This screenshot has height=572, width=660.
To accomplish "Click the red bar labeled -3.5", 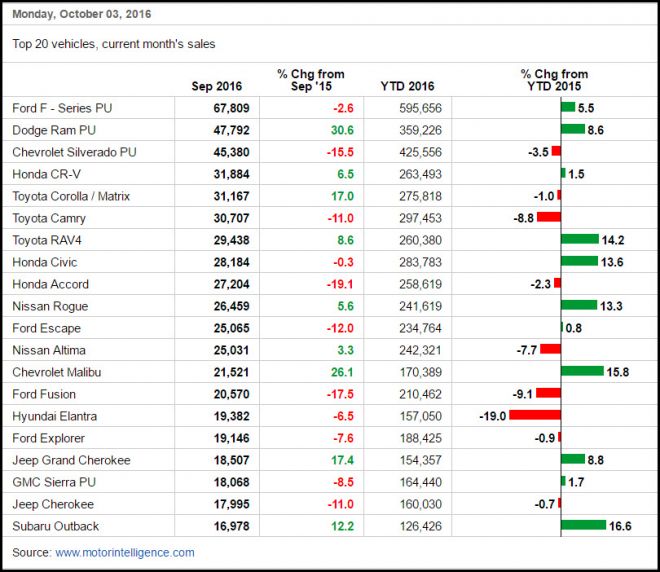I will [556, 151].
